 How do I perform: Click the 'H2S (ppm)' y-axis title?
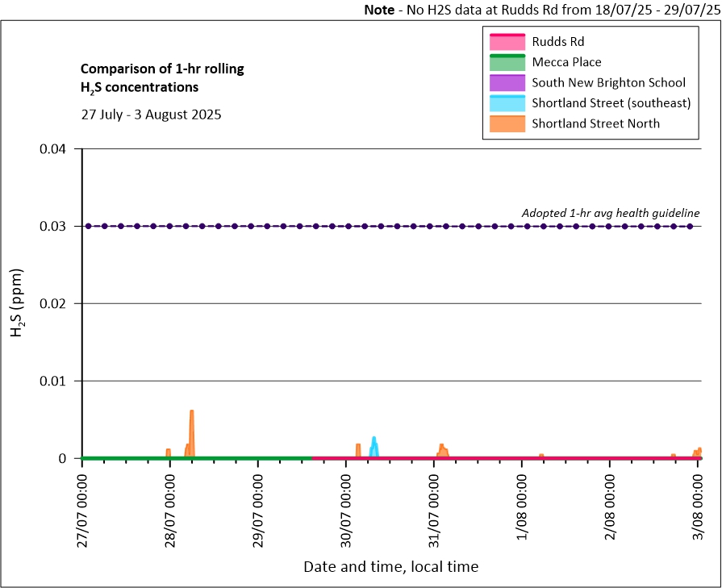point(17,304)
